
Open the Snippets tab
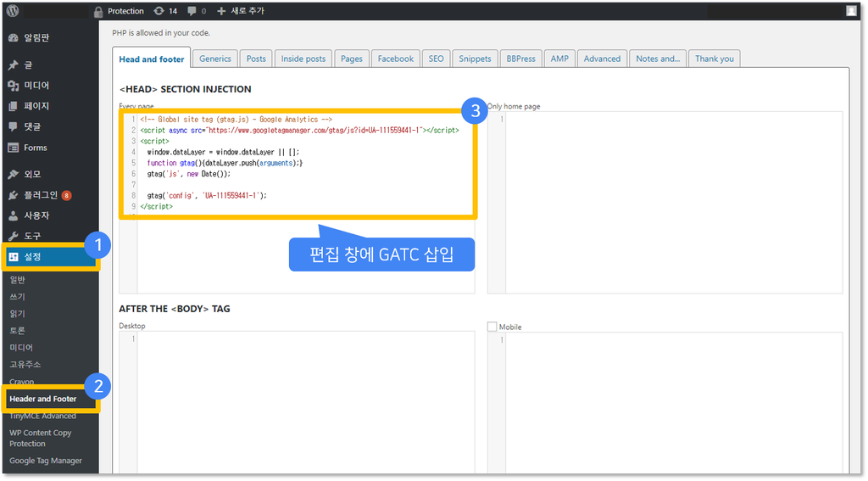pyautogui.click(x=475, y=59)
